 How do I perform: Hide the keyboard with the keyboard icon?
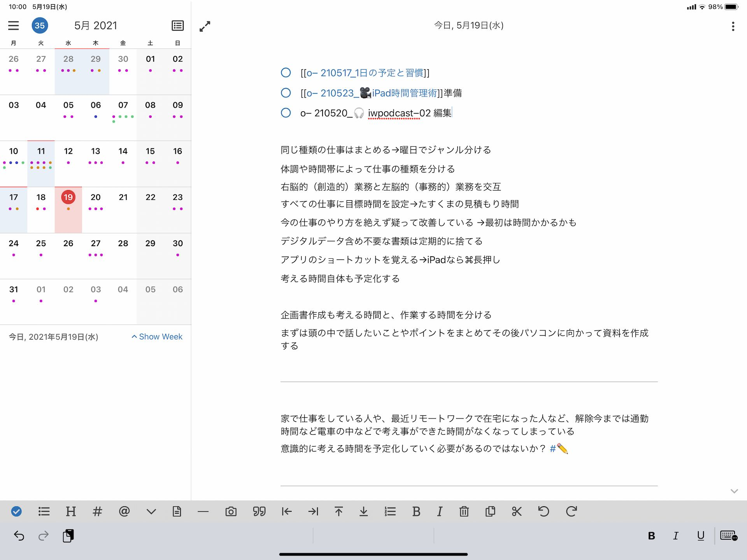tap(728, 536)
